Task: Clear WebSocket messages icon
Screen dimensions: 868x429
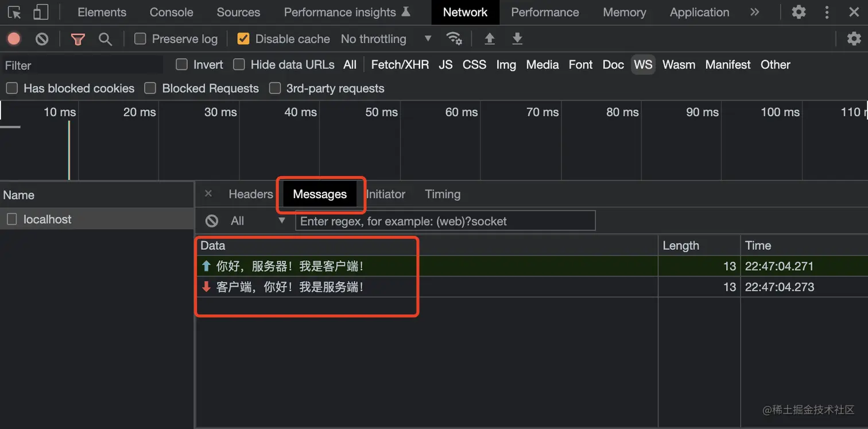Action: coord(212,221)
